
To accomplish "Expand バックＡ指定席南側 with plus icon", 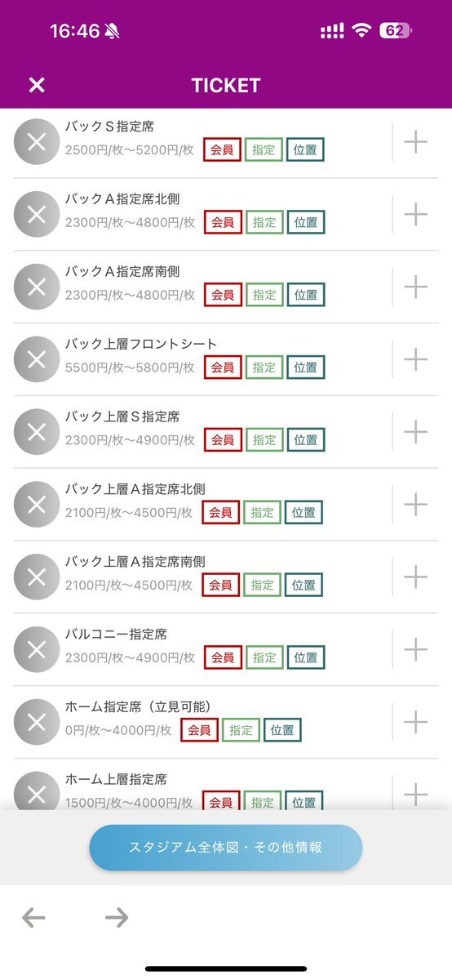I will (416, 287).
